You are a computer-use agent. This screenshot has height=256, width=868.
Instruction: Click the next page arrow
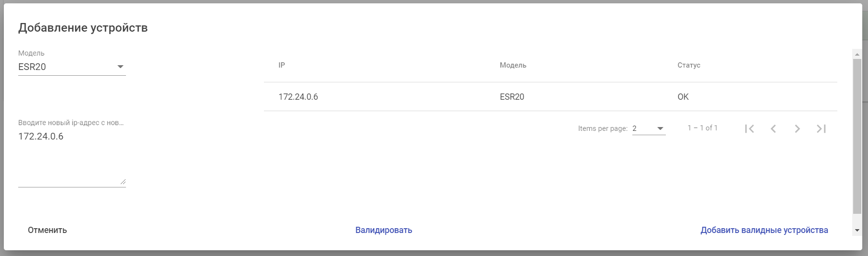pyautogui.click(x=797, y=128)
